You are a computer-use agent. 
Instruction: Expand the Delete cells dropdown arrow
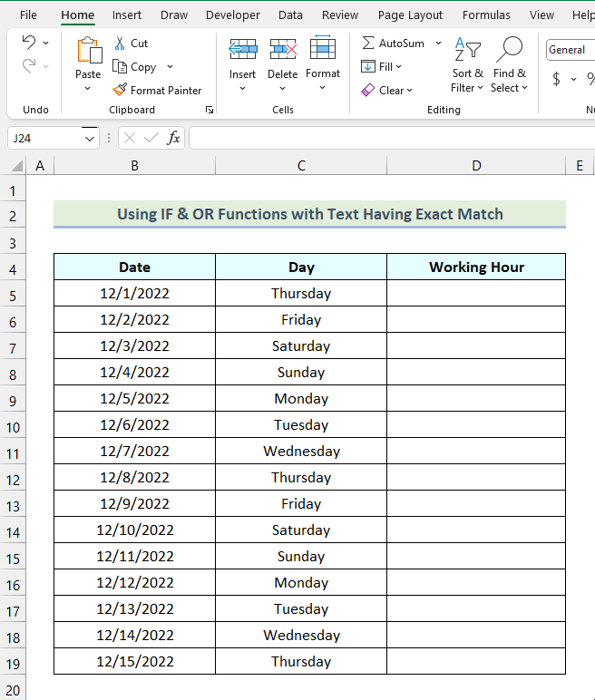[x=282, y=88]
